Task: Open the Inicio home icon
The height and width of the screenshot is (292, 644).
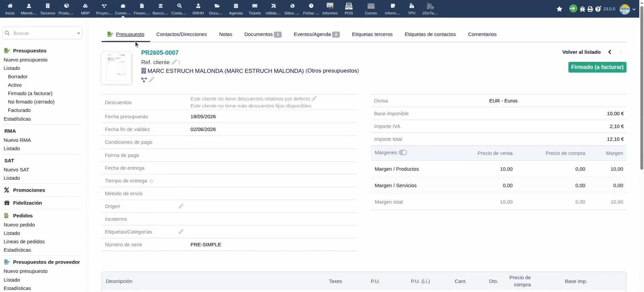Action: point(10,9)
